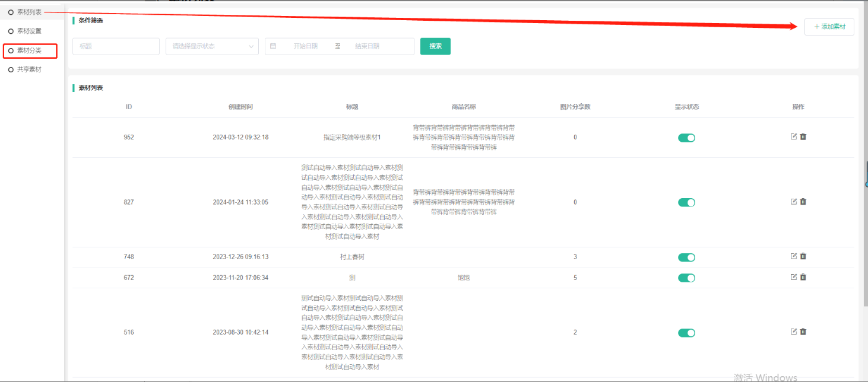The image size is (868, 382).
Task: Turn off display status for ID 672
Action: [686, 278]
